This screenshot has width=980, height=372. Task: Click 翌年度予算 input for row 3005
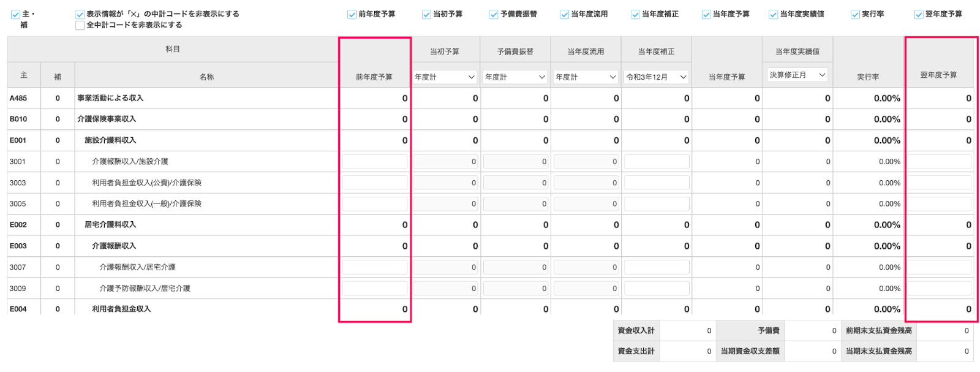click(x=939, y=203)
